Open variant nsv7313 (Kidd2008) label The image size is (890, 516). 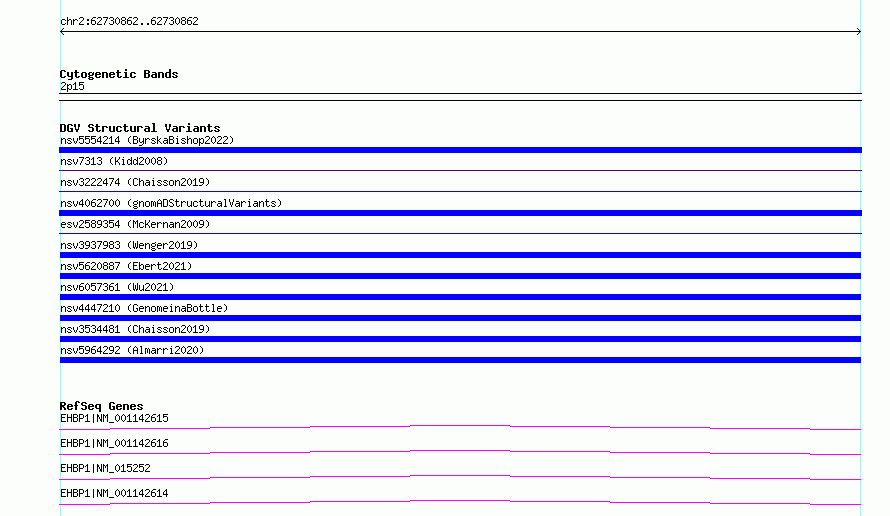tap(114, 161)
